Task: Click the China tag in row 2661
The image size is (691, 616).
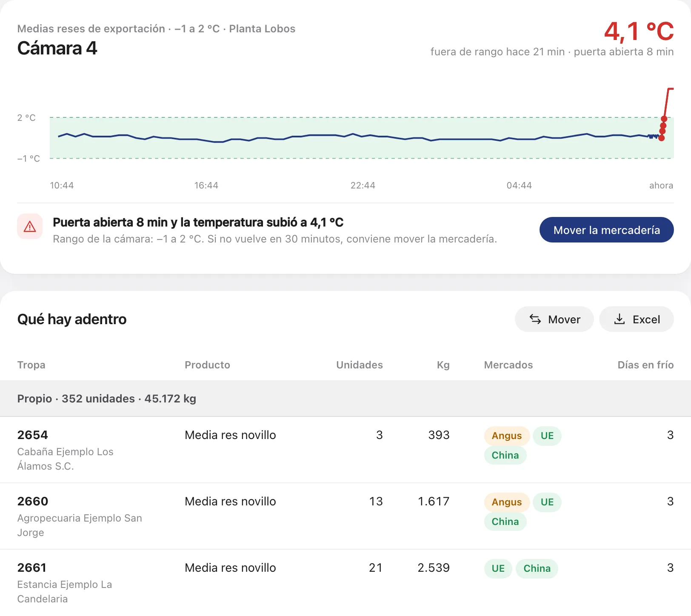Action: click(537, 568)
